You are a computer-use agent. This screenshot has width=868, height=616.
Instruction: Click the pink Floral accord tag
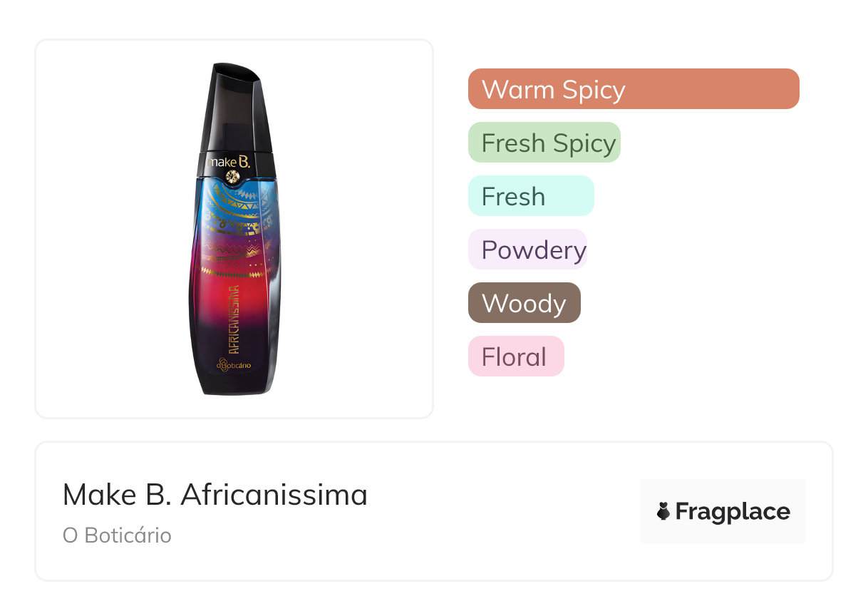click(515, 356)
